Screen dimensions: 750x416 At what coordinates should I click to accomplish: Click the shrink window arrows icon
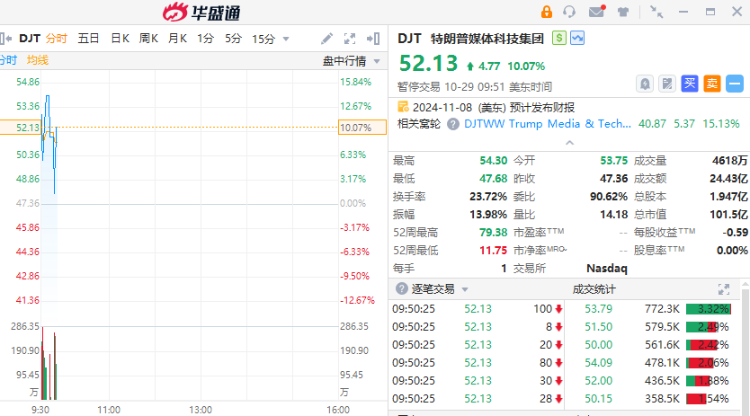click(x=656, y=12)
